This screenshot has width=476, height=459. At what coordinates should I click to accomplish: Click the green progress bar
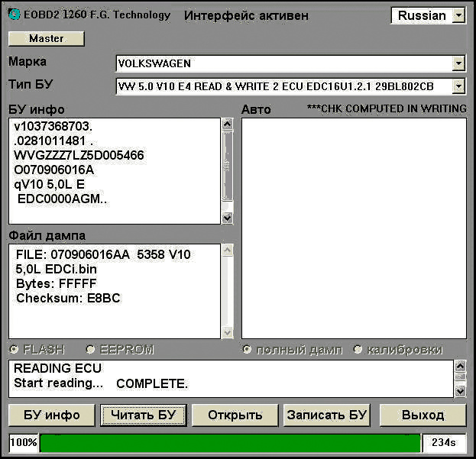click(x=230, y=443)
